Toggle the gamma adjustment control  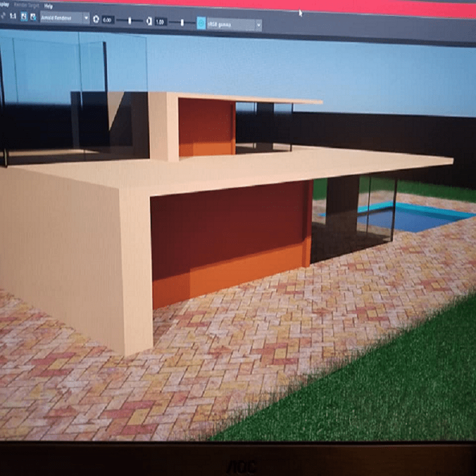coord(148,21)
